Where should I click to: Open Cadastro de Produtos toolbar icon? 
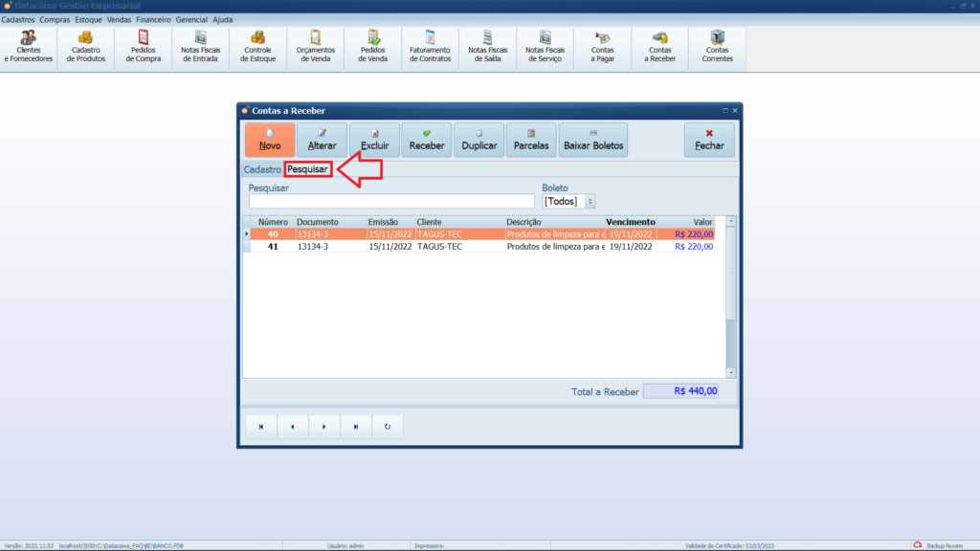[86, 48]
